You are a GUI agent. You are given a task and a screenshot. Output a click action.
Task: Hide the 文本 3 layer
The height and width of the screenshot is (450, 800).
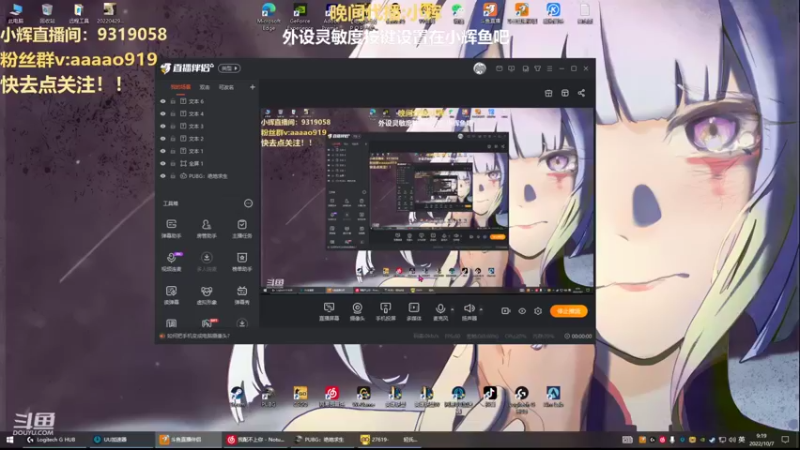[163, 126]
